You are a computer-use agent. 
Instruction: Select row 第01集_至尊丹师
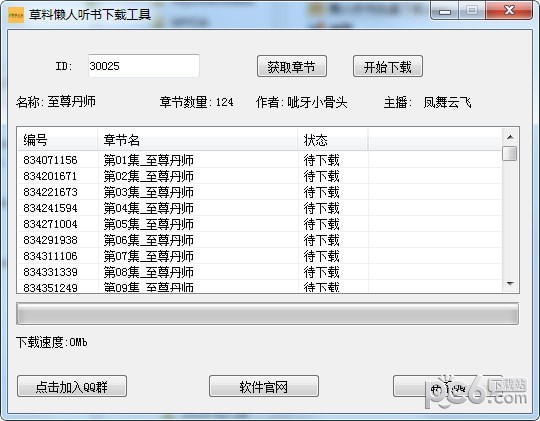click(x=260, y=160)
